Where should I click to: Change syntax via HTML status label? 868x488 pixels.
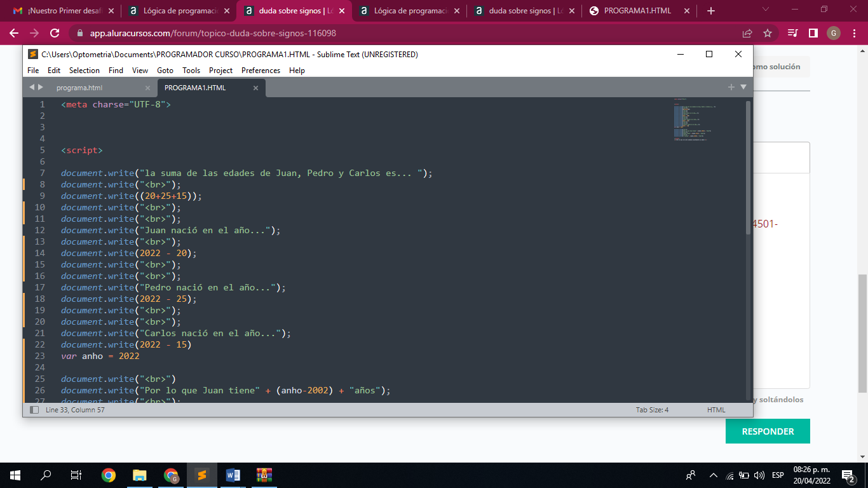(x=716, y=410)
